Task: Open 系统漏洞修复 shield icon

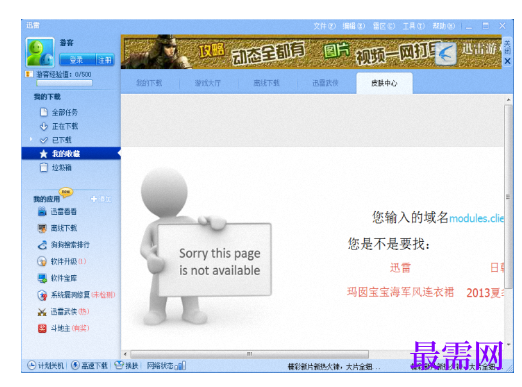Action: click(x=42, y=295)
